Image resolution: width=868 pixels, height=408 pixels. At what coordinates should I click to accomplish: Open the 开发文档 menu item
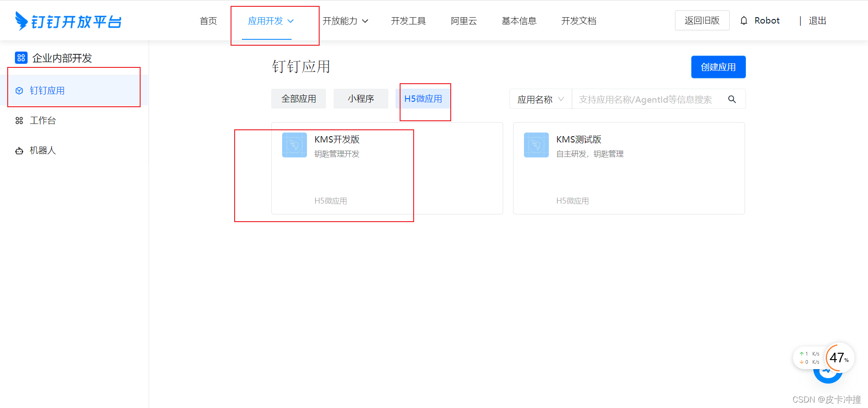pos(579,21)
